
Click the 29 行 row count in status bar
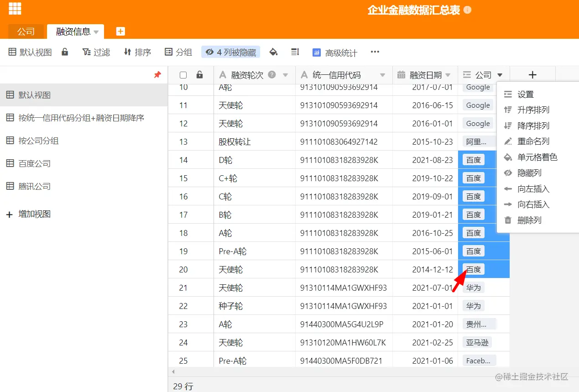click(183, 386)
